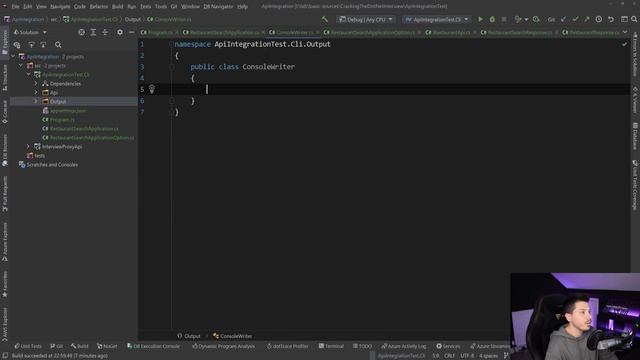Click Git update project blue arrow icon
The width and height of the screenshot is (640, 360).
click(564, 19)
